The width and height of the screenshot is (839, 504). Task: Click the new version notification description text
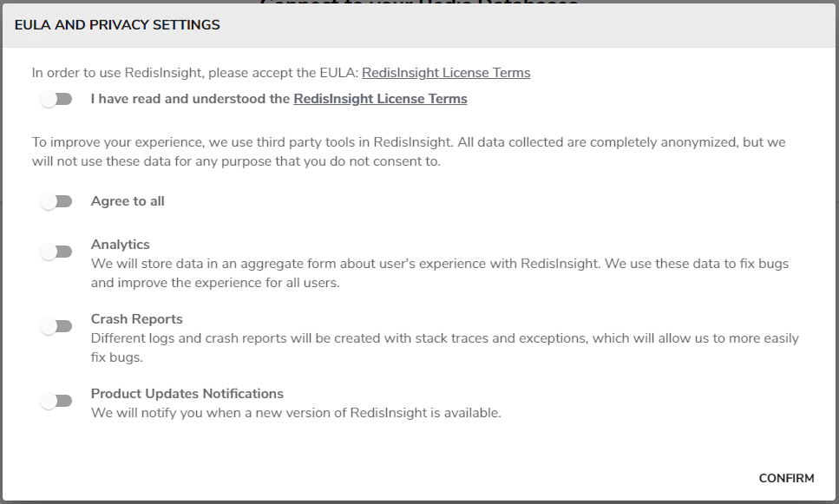pyautogui.click(x=296, y=413)
